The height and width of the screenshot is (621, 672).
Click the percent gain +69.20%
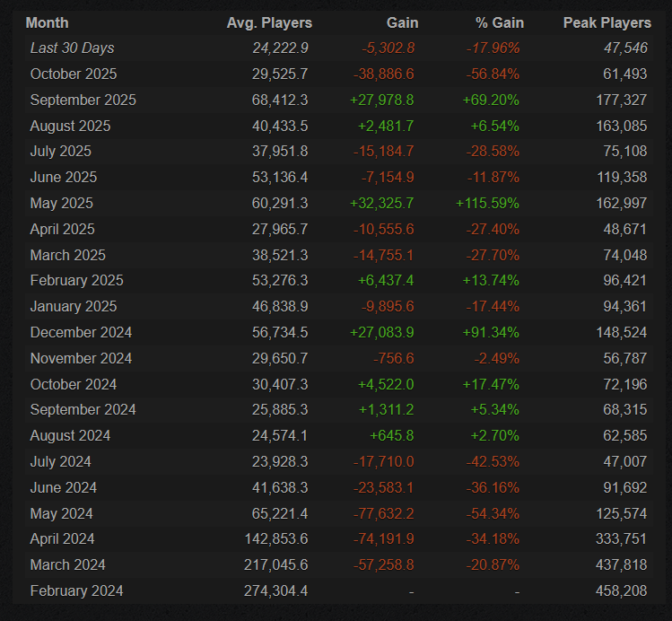coord(491,100)
